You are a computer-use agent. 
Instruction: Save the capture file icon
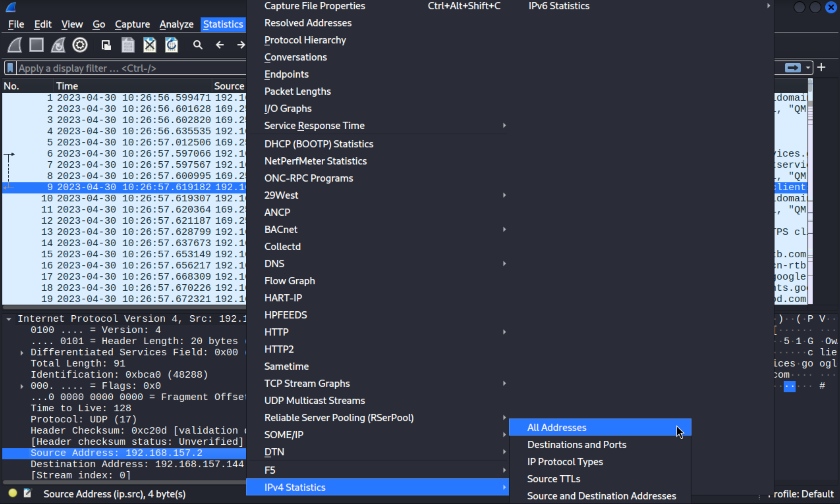click(x=128, y=45)
